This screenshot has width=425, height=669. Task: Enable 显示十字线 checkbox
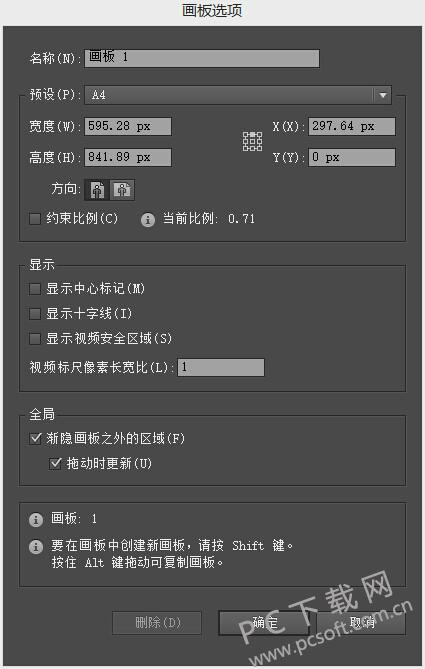[x=35, y=314]
